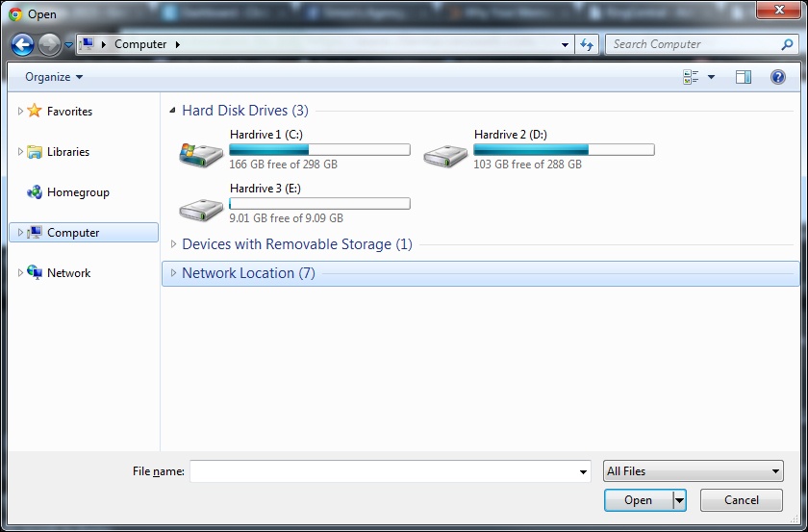Image resolution: width=808 pixels, height=532 pixels.
Task: Open the Help question mark icon
Action: pos(778,77)
